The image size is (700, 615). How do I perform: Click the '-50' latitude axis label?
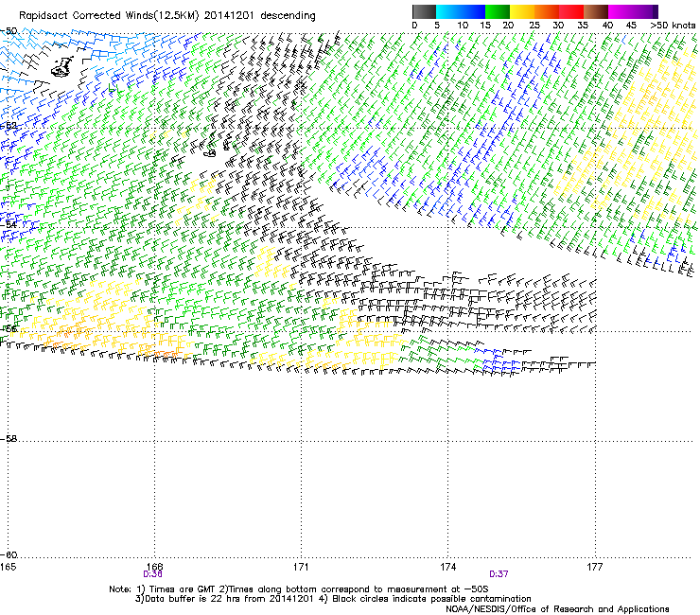coord(9,31)
